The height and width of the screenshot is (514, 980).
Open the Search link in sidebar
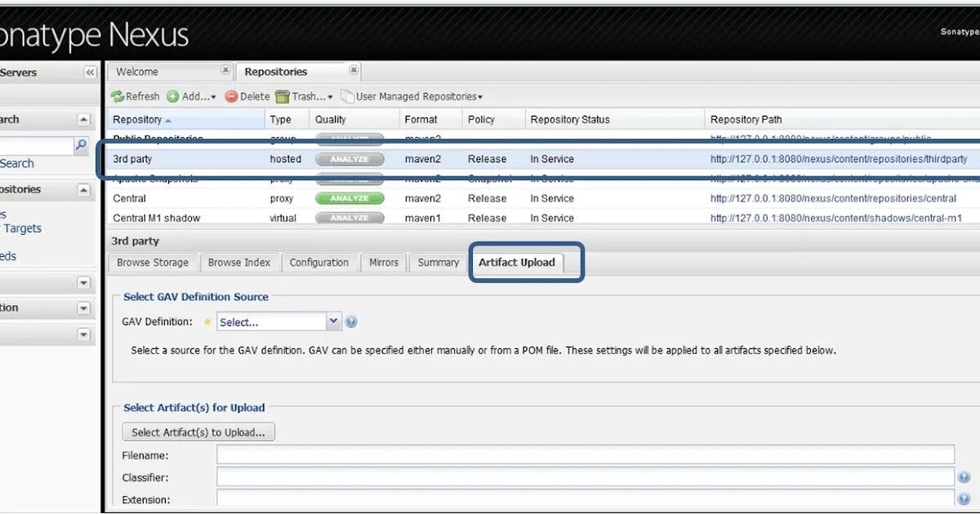17,163
